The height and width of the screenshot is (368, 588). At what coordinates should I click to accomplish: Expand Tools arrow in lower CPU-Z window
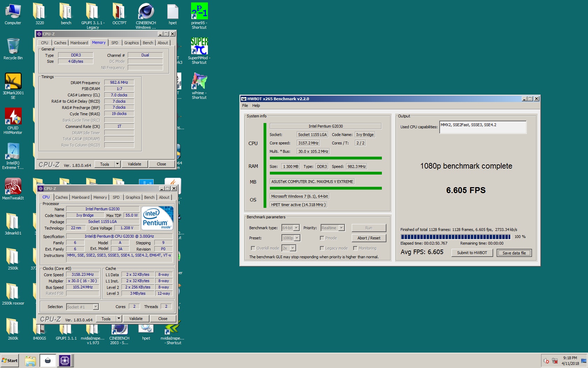tap(119, 319)
